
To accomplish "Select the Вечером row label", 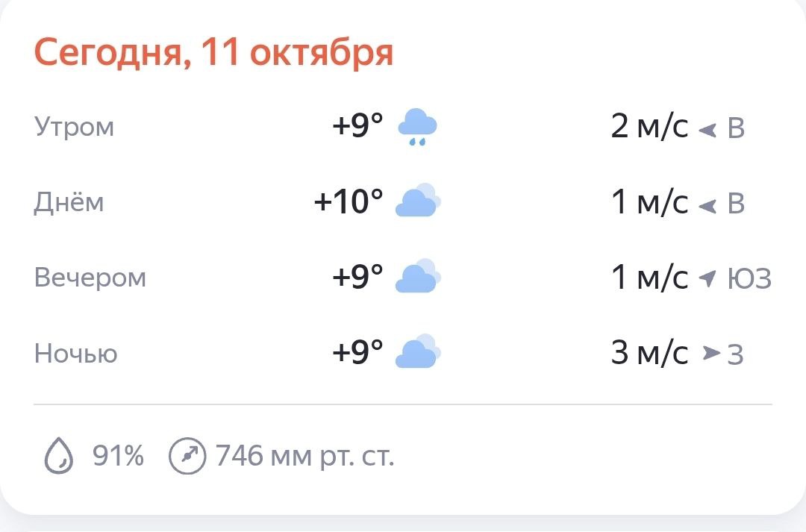I will click(90, 278).
